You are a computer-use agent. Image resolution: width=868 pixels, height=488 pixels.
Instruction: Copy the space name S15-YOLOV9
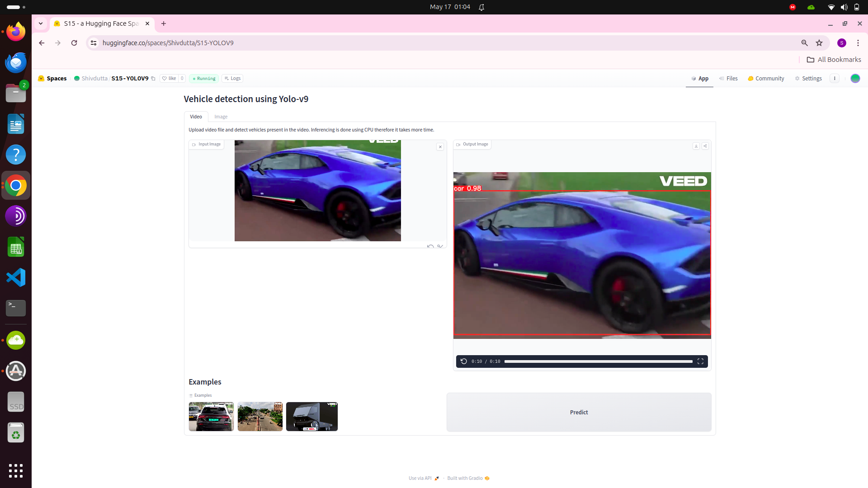153,79
